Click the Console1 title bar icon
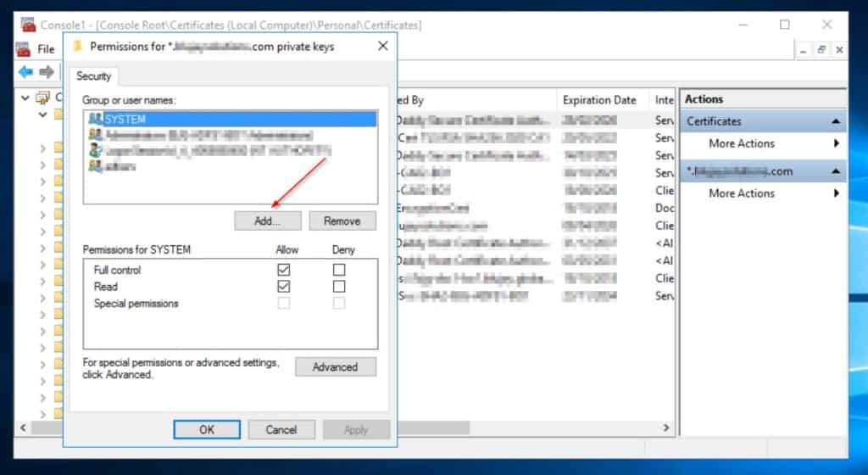868x475 pixels. [x=28, y=25]
